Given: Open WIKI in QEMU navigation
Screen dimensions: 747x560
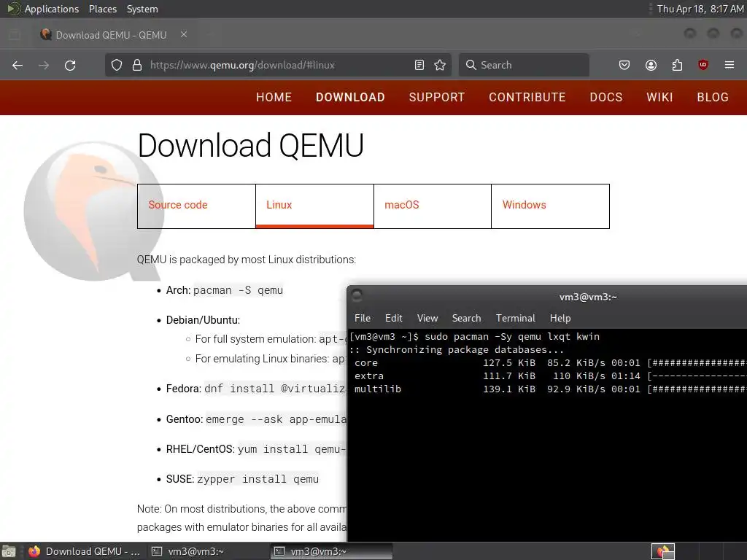Looking at the screenshot, I should point(659,97).
